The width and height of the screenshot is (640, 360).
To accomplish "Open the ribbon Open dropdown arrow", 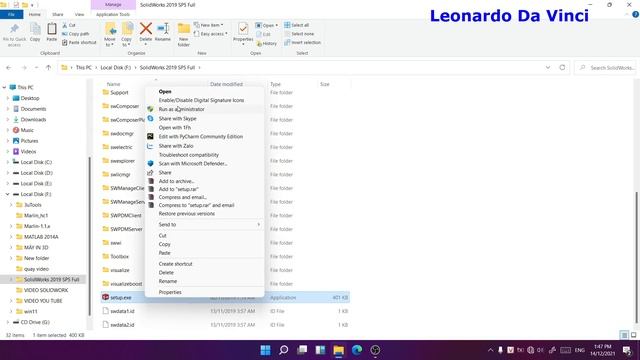I will [x=277, y=25].
